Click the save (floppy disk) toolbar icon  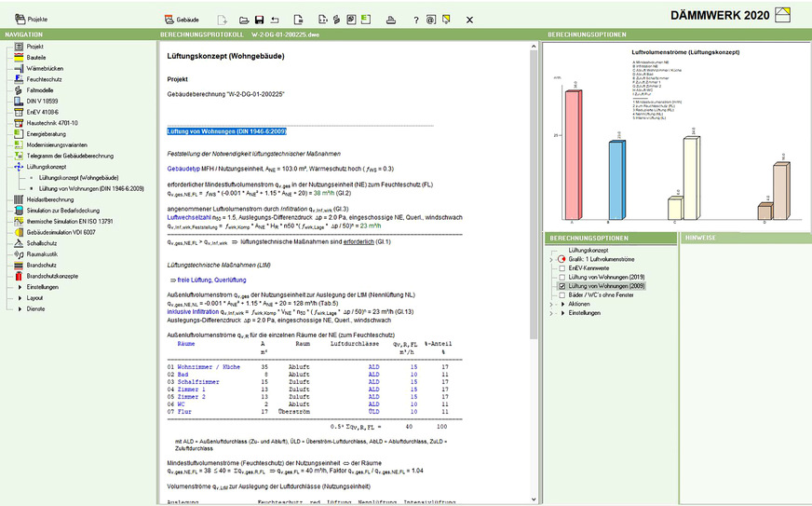(x=260, y=20)
